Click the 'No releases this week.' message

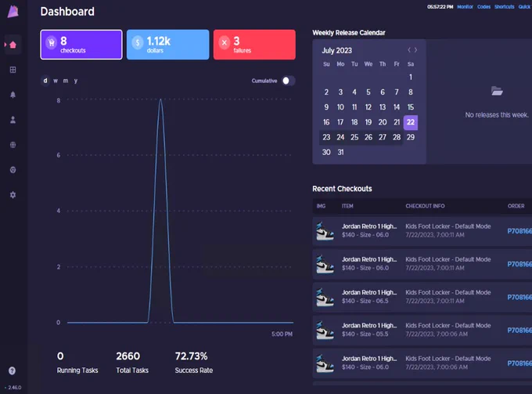click(497, 115)
